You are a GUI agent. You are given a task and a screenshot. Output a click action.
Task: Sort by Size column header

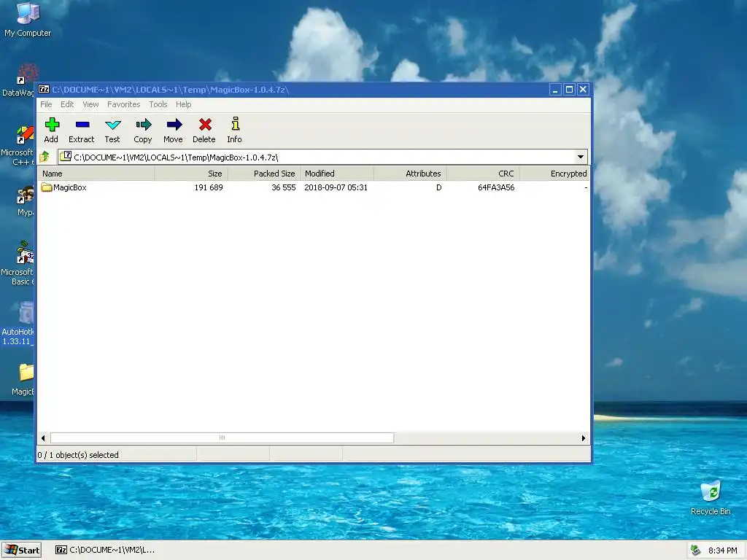(x=191, y=174)
